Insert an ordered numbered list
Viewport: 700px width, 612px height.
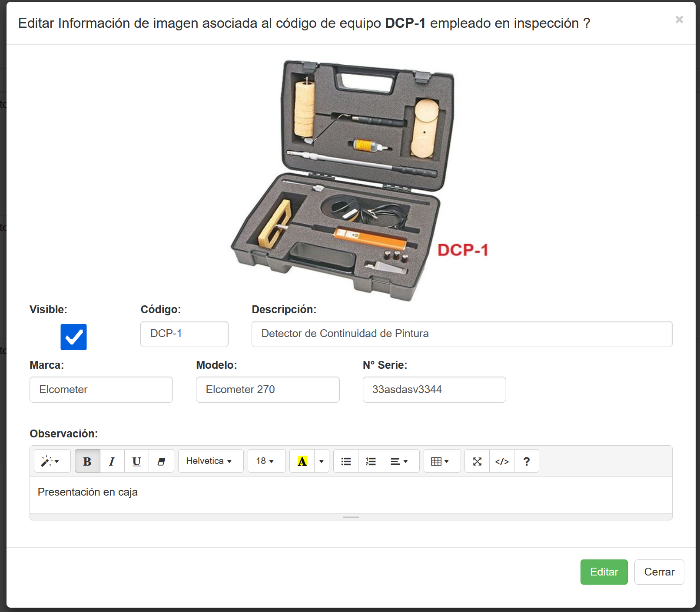click(371, 461)
